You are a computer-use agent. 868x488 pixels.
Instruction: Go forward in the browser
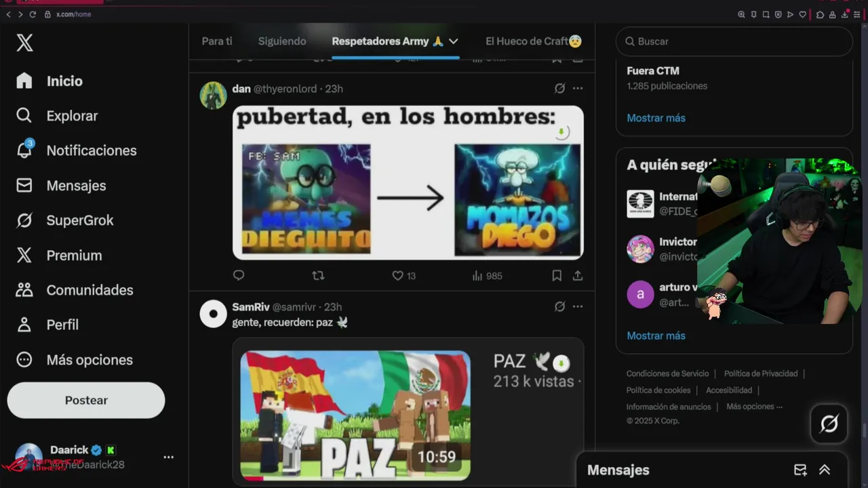(x=20, y=14)
